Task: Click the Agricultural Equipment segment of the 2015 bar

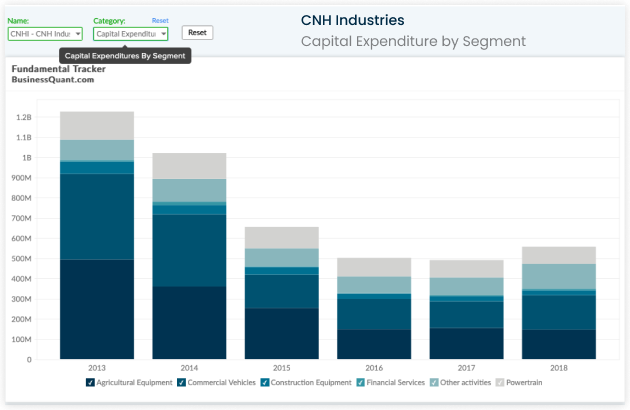Action: [282, 334]
